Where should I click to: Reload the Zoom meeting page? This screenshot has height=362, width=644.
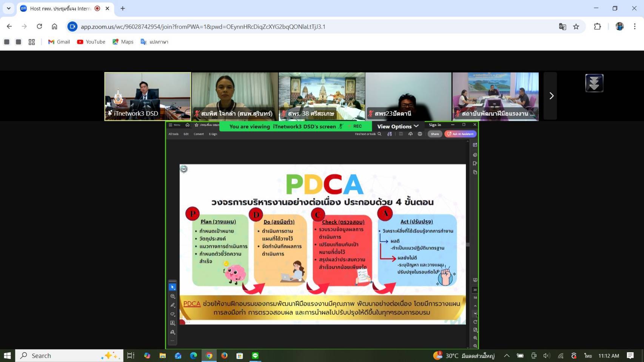point(39,26)
